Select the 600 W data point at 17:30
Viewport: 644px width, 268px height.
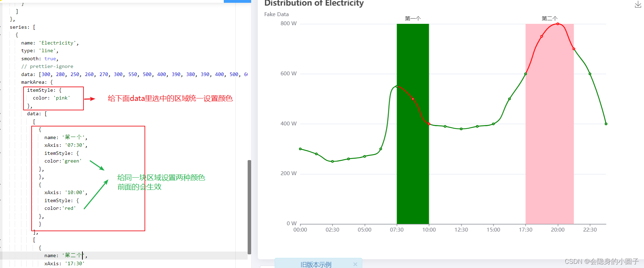pyautogui.click(x=525, y=74)
